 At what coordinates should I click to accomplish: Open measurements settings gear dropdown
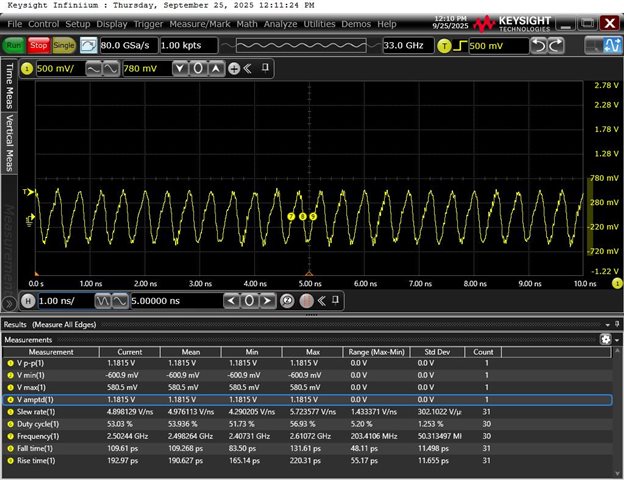pyautogui.click(x=606, y=339)
